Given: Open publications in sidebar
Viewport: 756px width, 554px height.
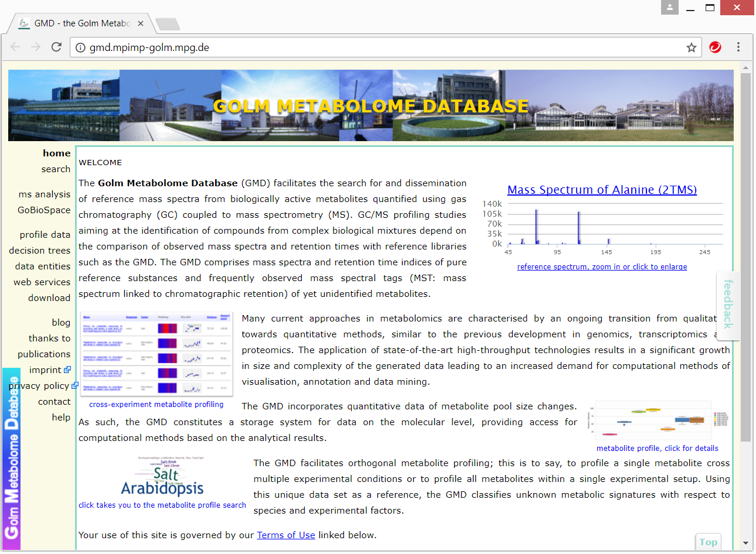Looking at the screenshot, I should coord(44,354).
